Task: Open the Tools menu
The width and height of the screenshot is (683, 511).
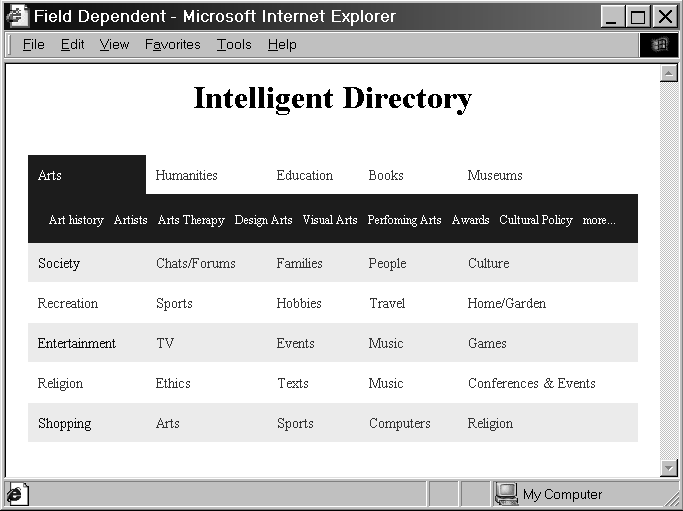Action: [234, 45]
